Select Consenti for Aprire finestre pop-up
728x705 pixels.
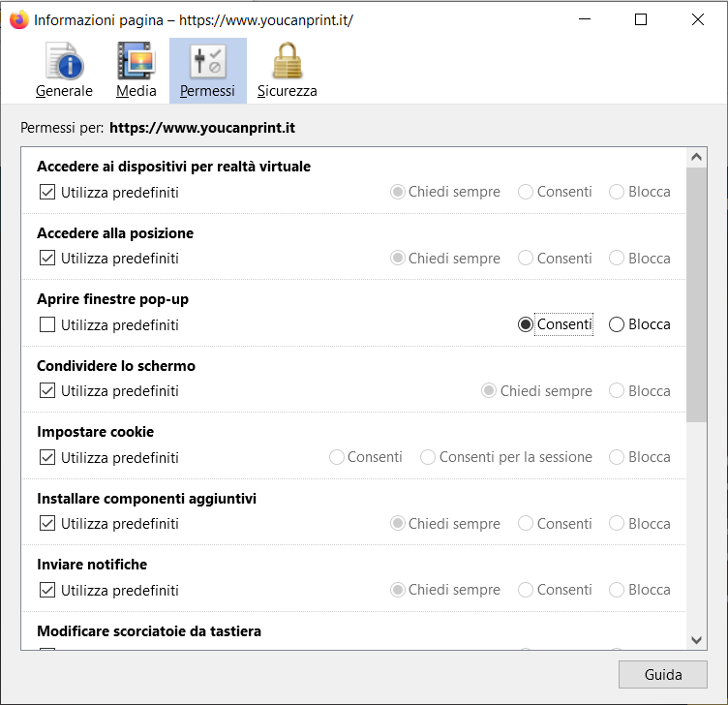click(526, 325)
